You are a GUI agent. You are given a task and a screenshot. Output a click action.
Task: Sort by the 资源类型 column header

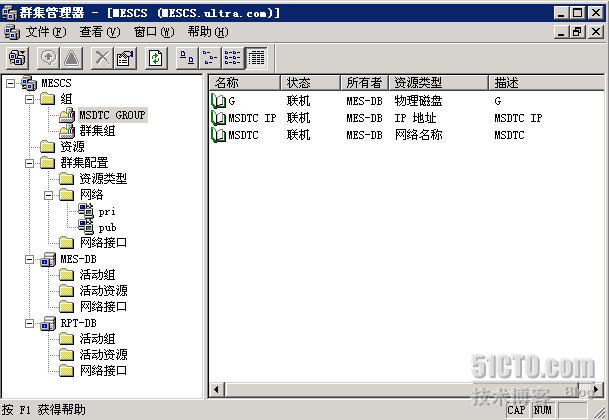438,83
